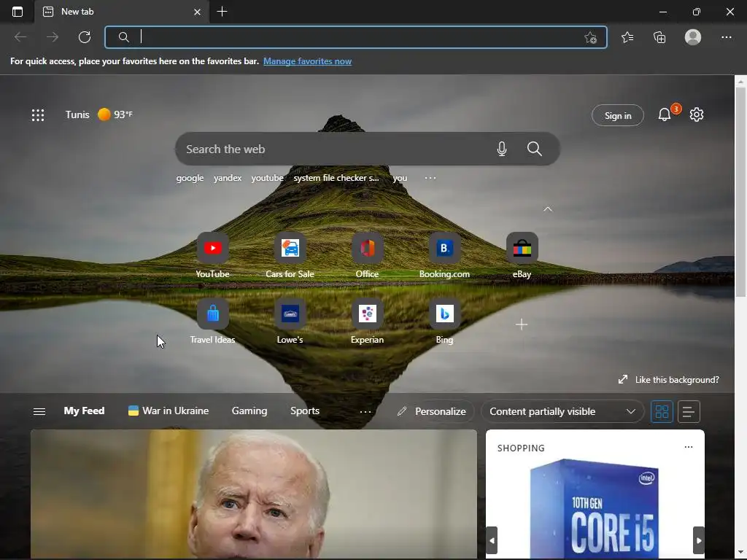Open browser Settings and more menu
Screen dimensions: 747x560
point(726,37)
